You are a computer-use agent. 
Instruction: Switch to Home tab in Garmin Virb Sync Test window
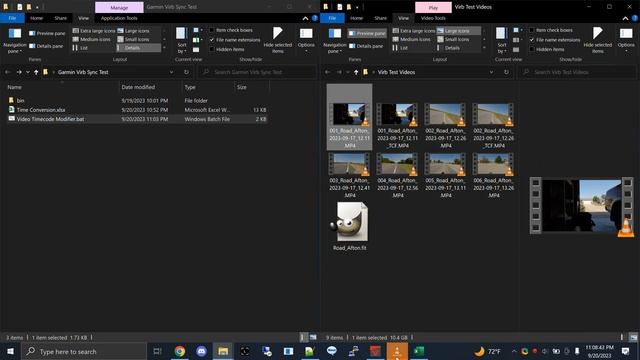[36, 18]
